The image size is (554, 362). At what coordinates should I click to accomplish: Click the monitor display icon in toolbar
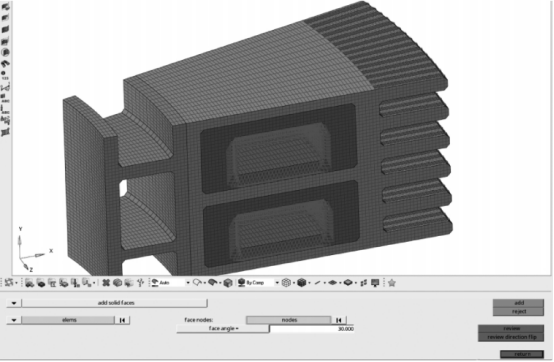click(x=375, y=283)
